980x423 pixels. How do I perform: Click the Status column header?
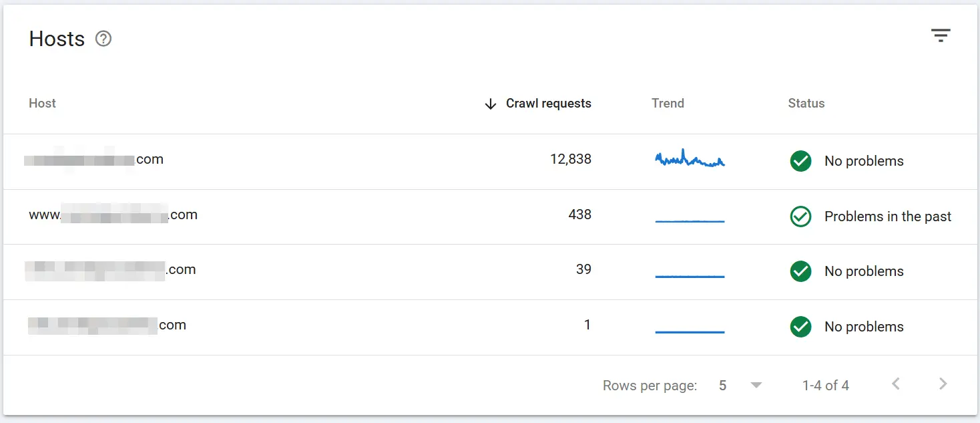[x=806, y=104]
